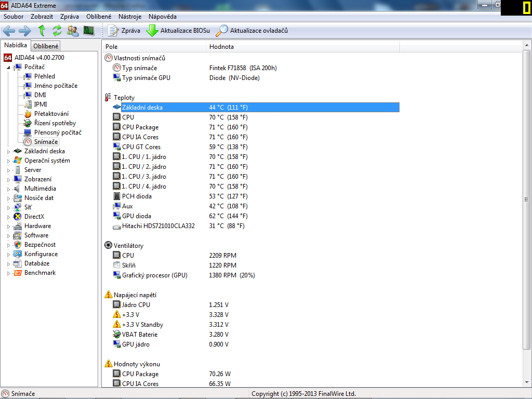Image resolution: width=532 pixels, height=399 pixels.
Task: Open the Zobrazit menu
Action: [x=42, y=16]
